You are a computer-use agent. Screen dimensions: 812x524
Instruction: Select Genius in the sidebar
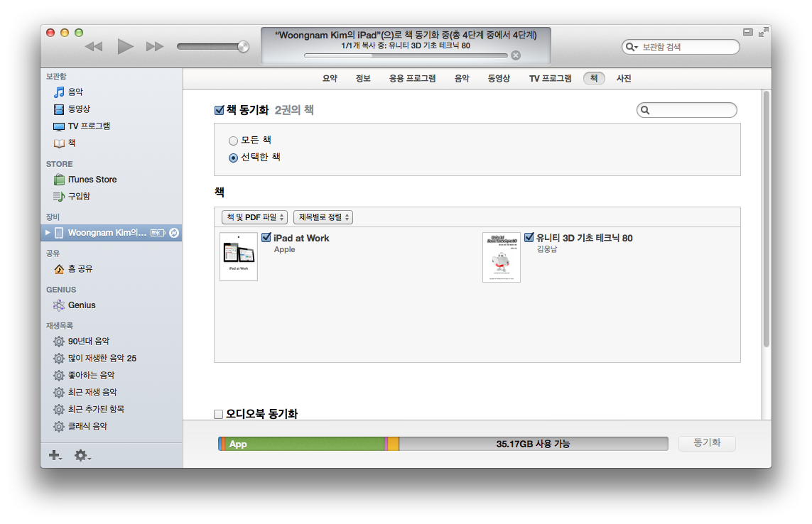(x=81, y=305)
